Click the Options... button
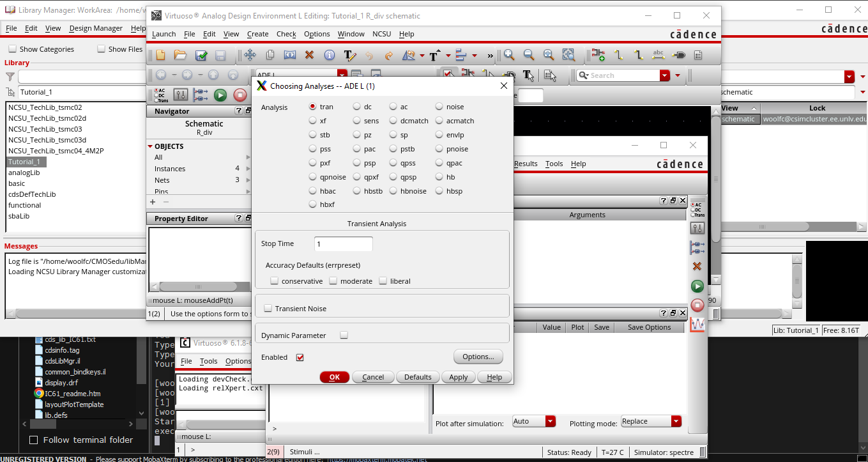 click(x=478, y=357)
